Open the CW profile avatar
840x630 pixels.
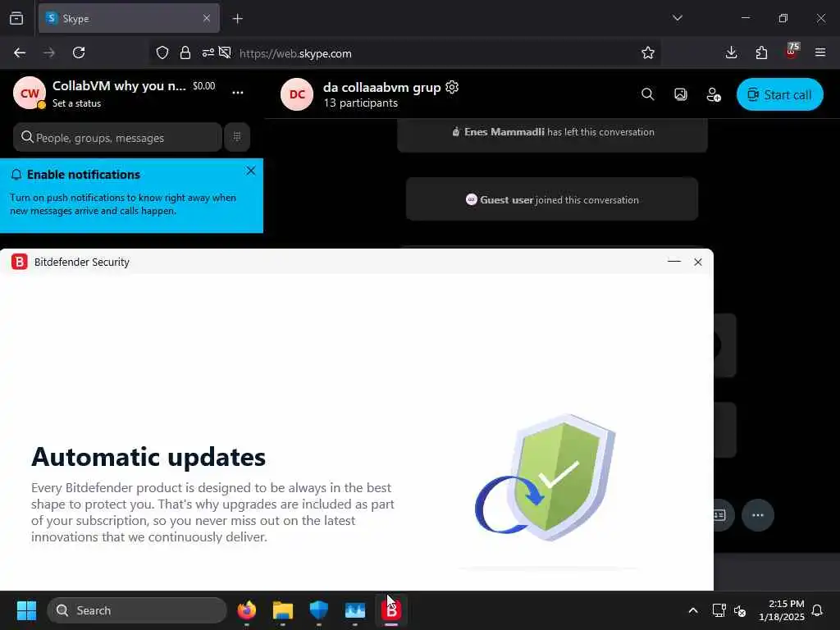(x=30, y=94)
